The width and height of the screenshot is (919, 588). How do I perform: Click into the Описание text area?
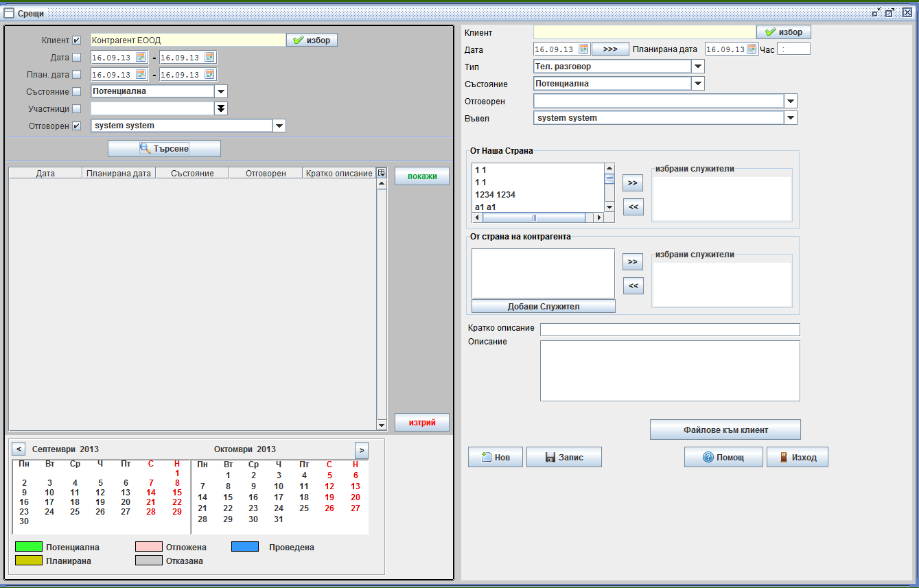(x=670, y=371)
